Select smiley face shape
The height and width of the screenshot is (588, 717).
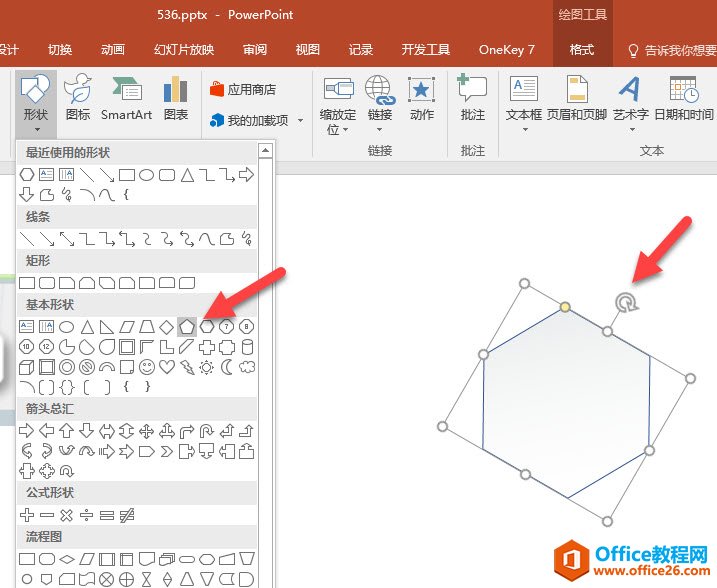click(x=147, y=367)
